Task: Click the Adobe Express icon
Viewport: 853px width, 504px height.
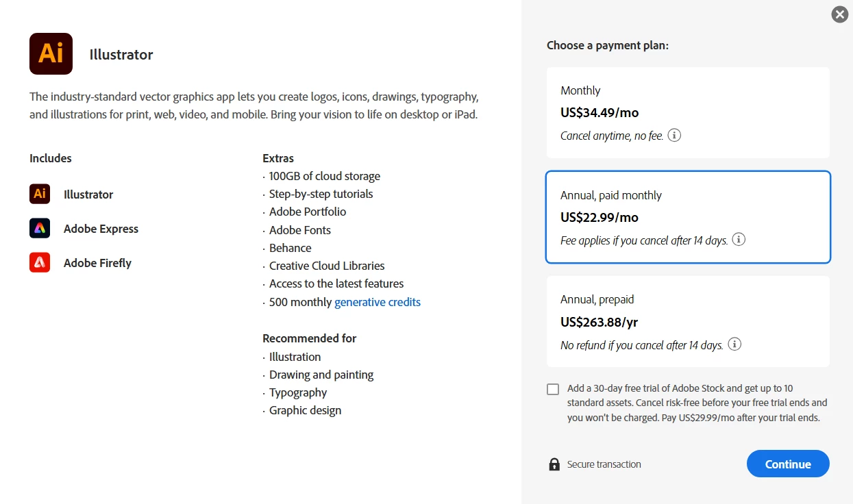Action: pyautogui.click(x=40, y=228)
